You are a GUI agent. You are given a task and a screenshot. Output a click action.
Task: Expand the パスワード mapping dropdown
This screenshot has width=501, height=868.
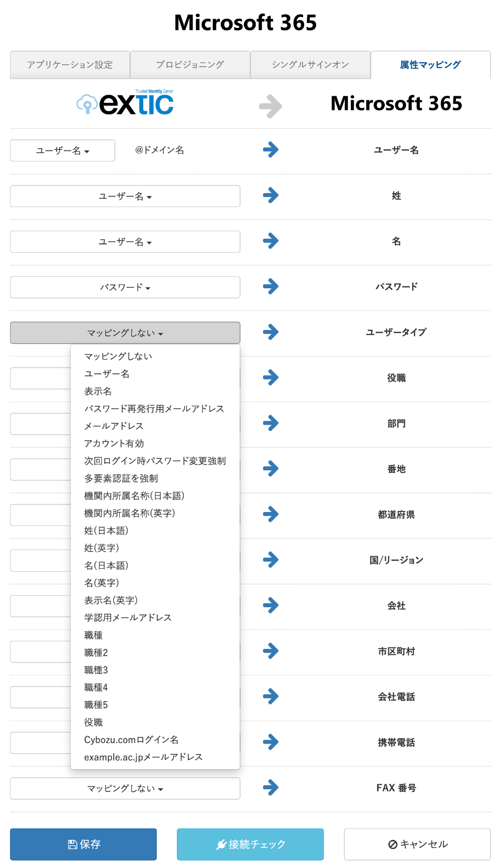(x=125, y=287)
